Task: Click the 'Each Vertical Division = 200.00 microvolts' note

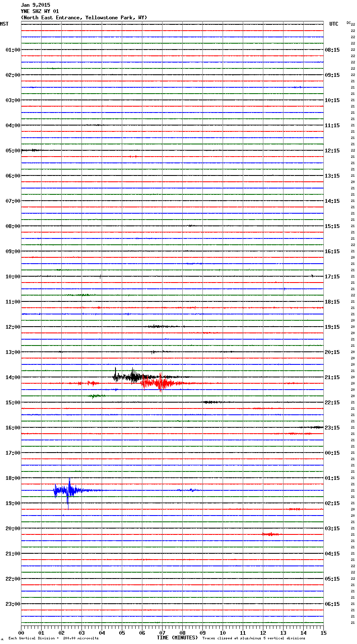Action: 53,639
